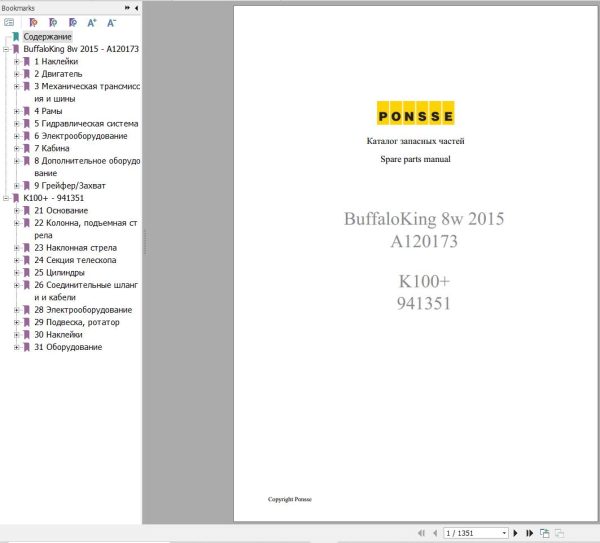Open bookmark 29 Подвеска, ротатор
The image size is (600, 543).
[77, 322]
